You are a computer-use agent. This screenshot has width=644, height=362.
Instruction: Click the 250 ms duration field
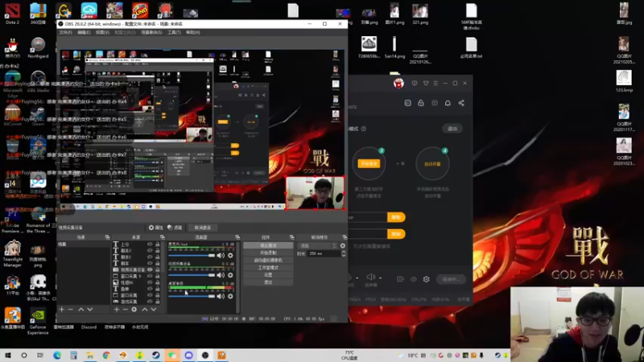324,253
